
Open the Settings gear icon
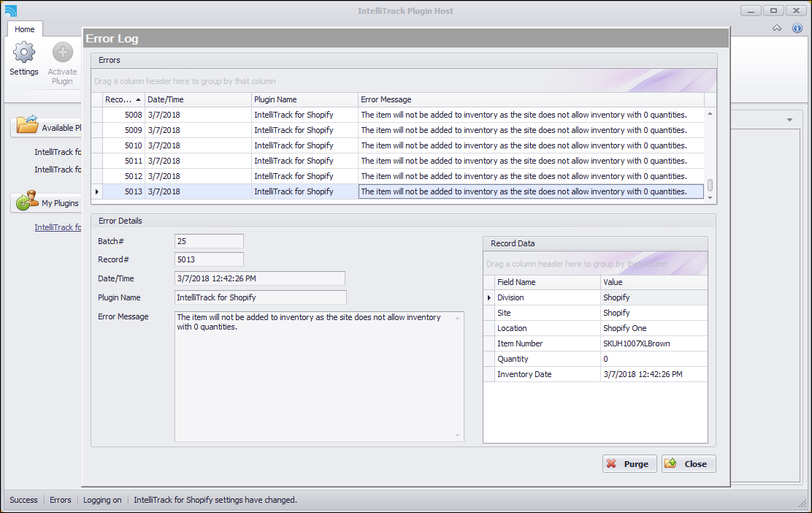24,53
